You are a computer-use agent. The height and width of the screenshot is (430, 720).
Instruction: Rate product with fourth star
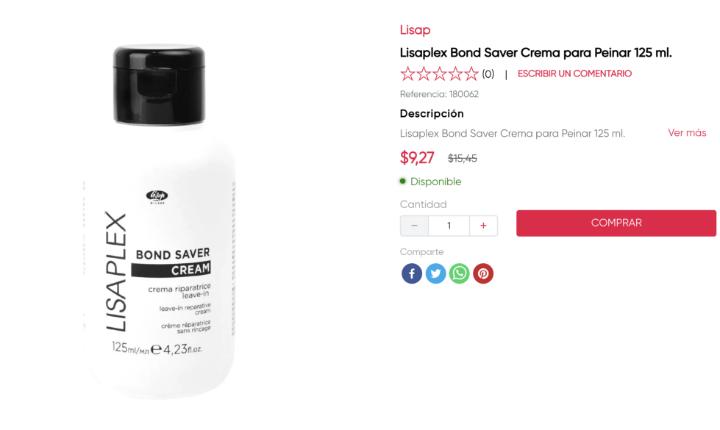tap(456, 74)
